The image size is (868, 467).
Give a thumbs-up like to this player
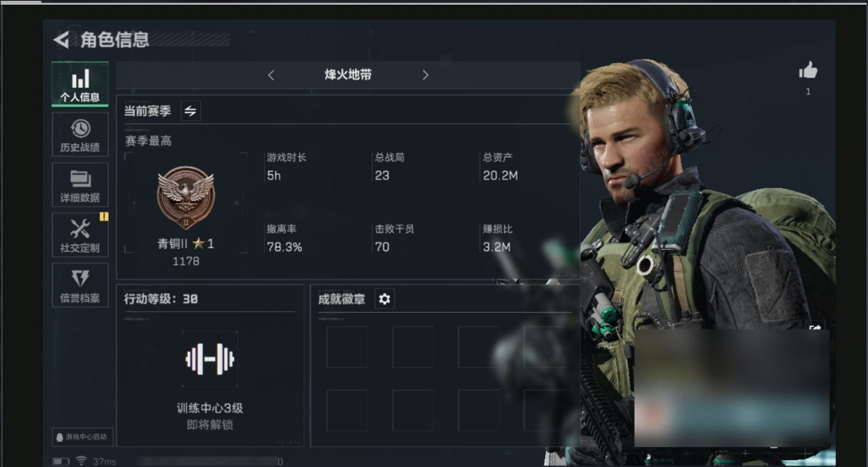click(x=808, y=70)
